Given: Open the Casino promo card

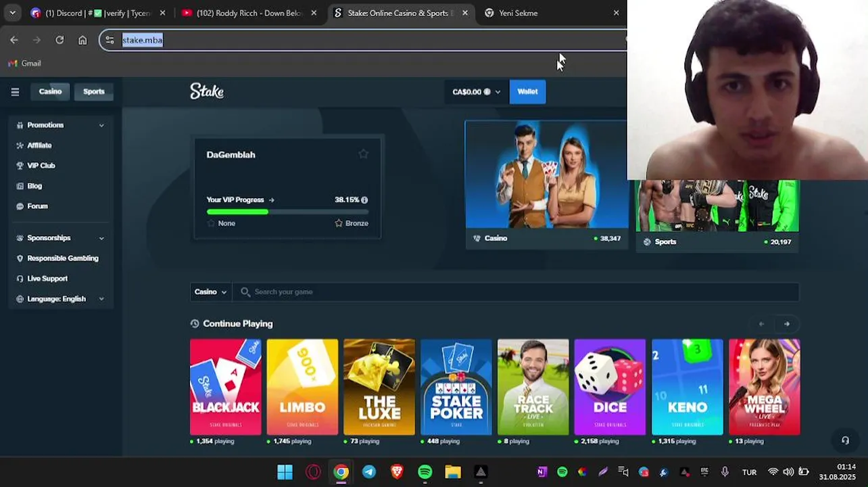Looking at the screenshot, I should (x=546, y=185).
